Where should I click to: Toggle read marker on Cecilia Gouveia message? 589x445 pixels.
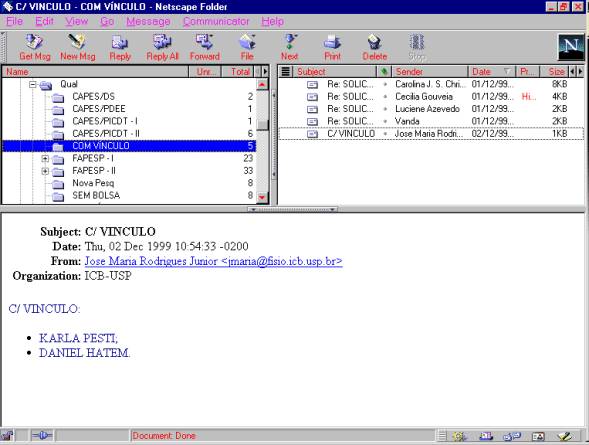(385, 97)
